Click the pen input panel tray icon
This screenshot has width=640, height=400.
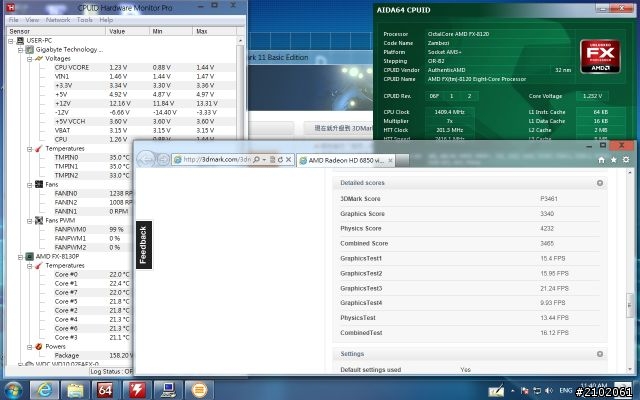pos(496,391)
